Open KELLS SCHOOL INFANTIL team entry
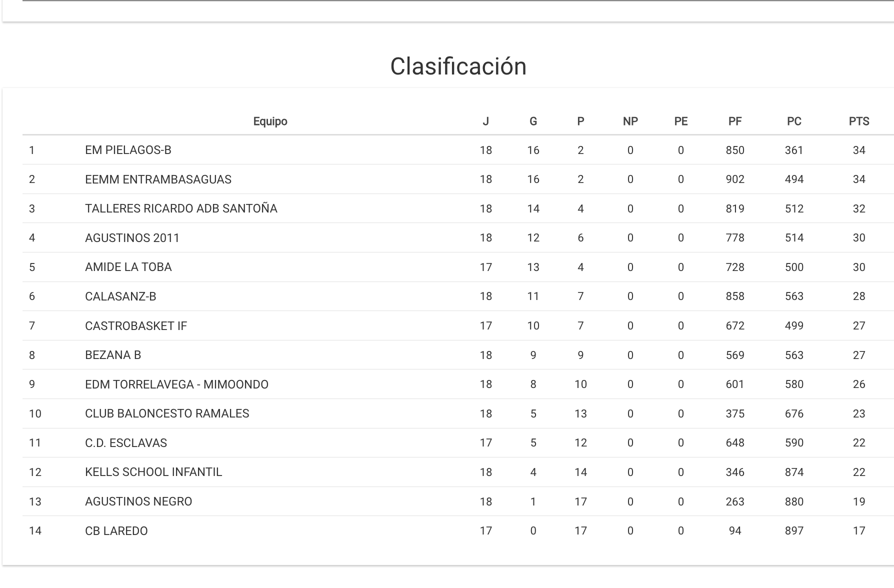 click(x=153, y=472)
